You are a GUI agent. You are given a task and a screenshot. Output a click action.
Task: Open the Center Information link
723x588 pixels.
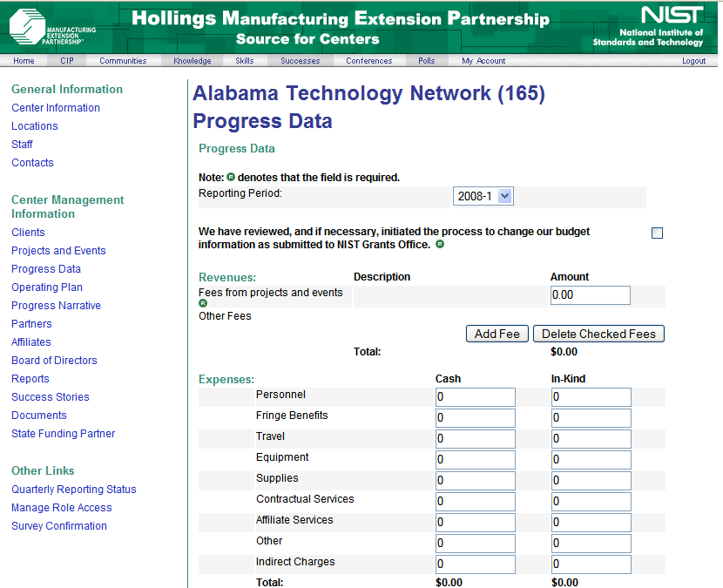click(56, 107)
